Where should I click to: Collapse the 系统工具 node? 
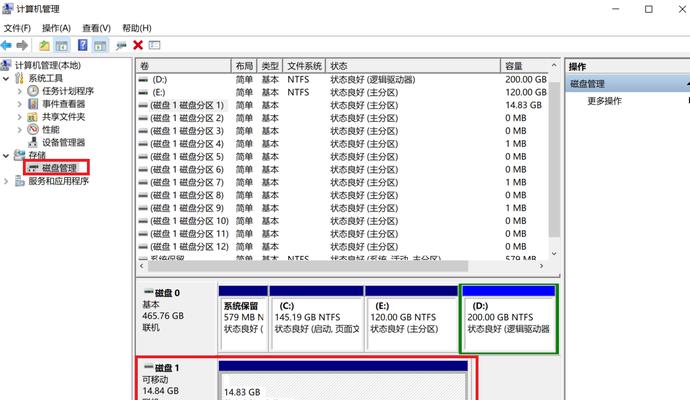(6, 79)
